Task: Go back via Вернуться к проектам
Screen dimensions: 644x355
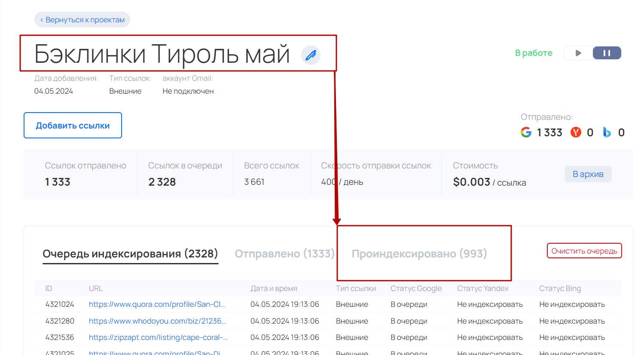Action: pos(82,20)
